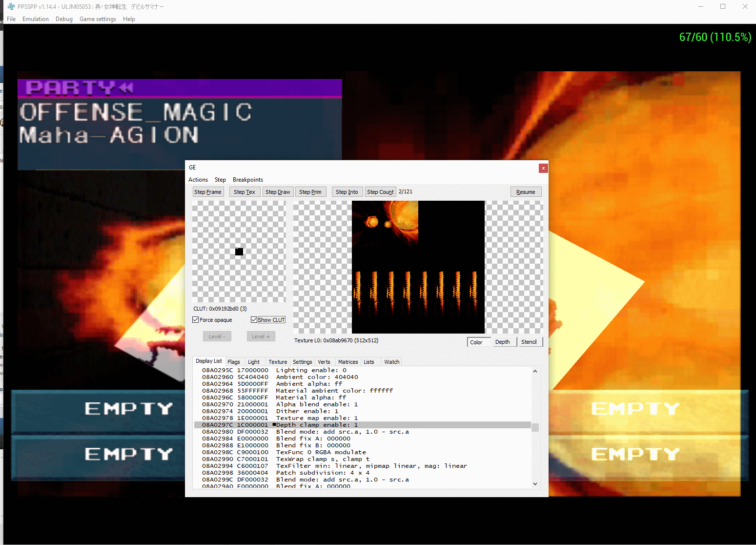The width and height of the screenshot is (756, 545).
Task: Click the Texture L0 address label
Action: coord(336,340)
